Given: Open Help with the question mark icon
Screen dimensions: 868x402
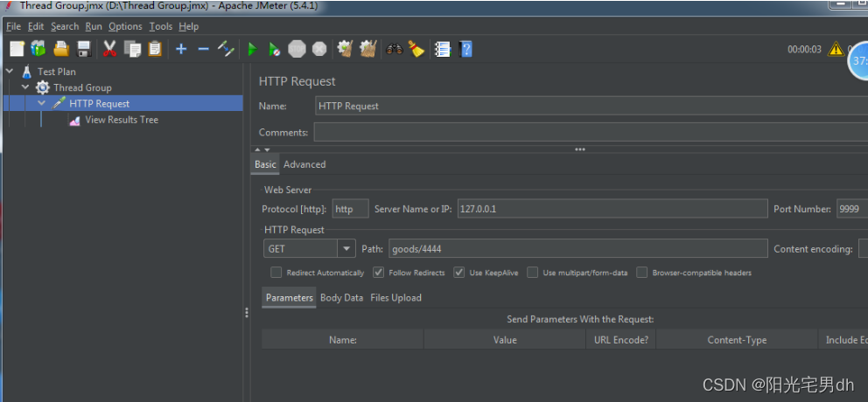Looking at the screenshot, I should pos(466,49).
